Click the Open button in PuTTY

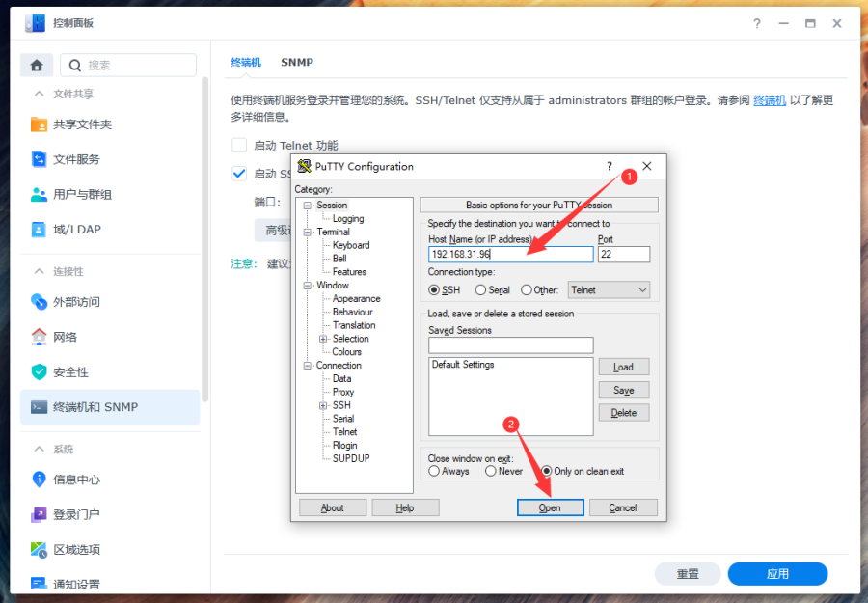tap(551, 507)
